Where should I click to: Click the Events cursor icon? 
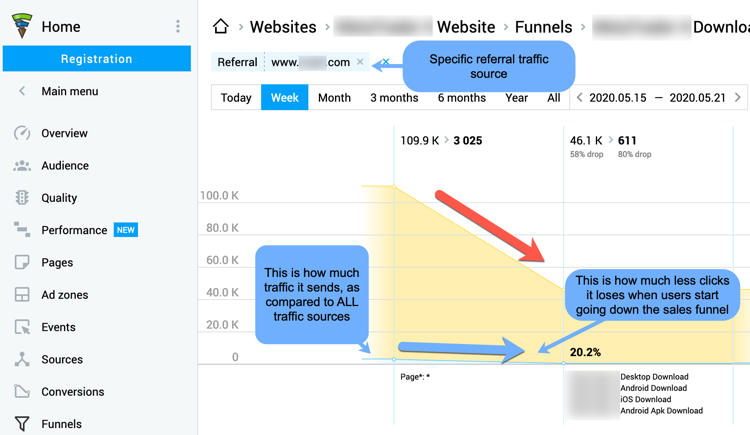pos(22,327)
